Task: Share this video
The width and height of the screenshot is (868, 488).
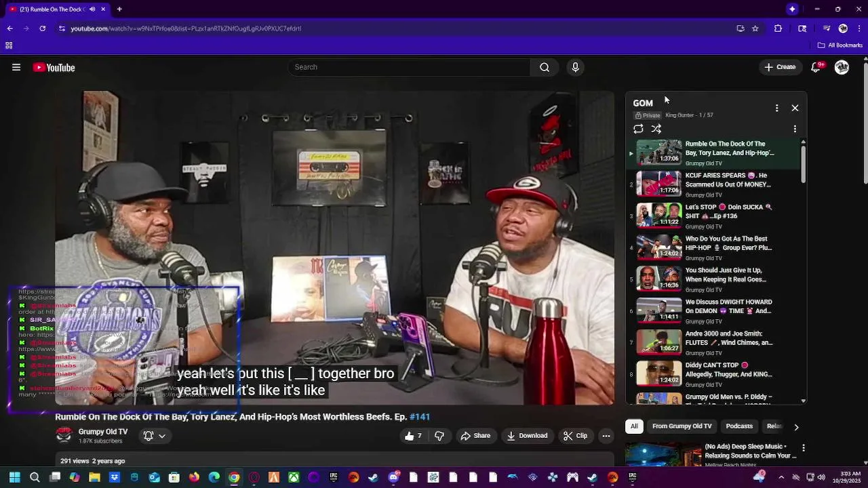Action: pyautogui.click(x=475, y=436)
